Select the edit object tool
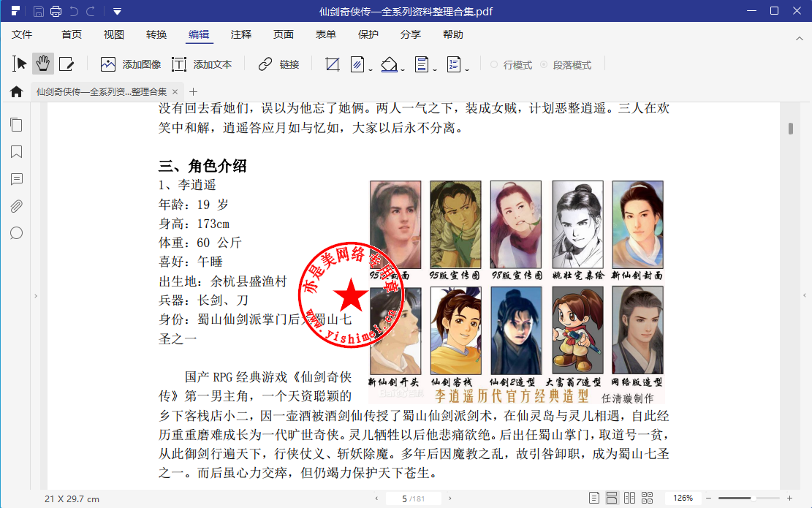The height and width of the screenshot is (508, 812). click(67, 64)
